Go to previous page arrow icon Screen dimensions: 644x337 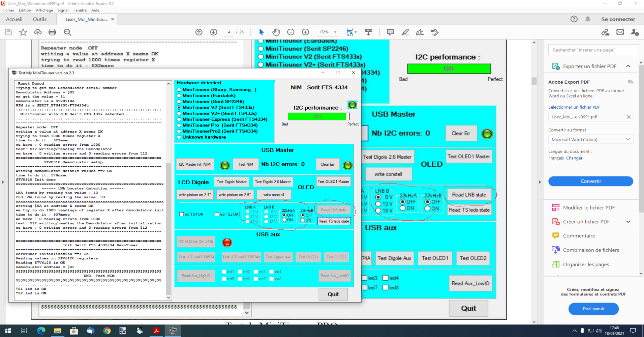[x=199, y=32]
